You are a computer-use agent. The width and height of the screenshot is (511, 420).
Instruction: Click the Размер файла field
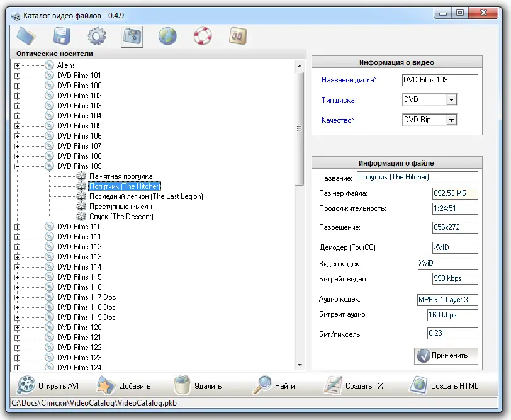click(x=455, y=193)
